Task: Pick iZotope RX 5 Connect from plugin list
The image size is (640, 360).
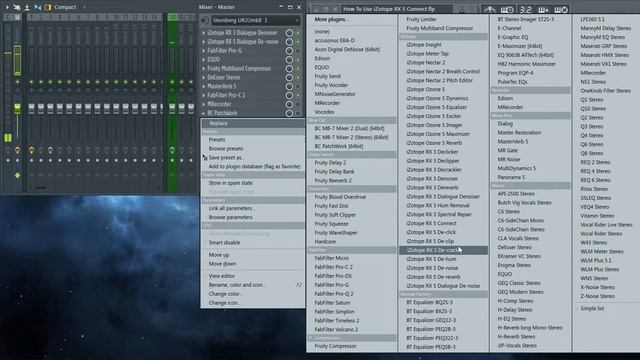Action: tap(431, 223)
